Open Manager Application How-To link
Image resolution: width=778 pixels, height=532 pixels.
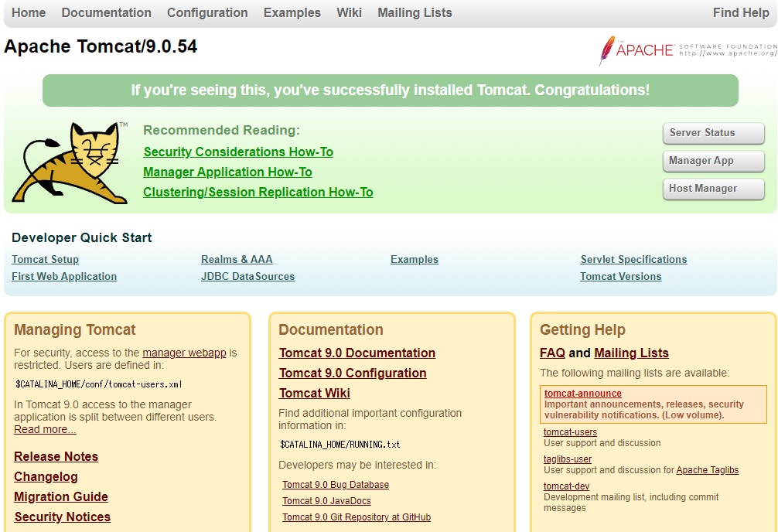[x=227, y=172]
